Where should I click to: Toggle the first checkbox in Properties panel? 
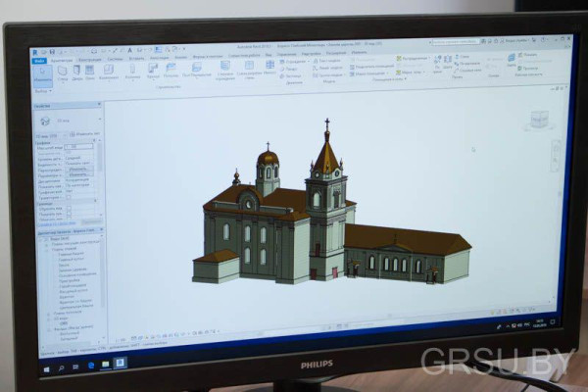tap(67, 198)
